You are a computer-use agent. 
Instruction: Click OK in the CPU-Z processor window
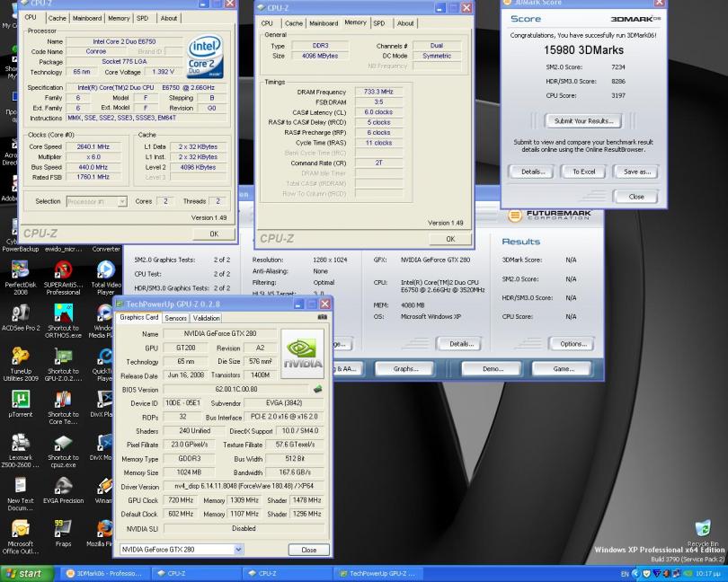coord(214,234)
